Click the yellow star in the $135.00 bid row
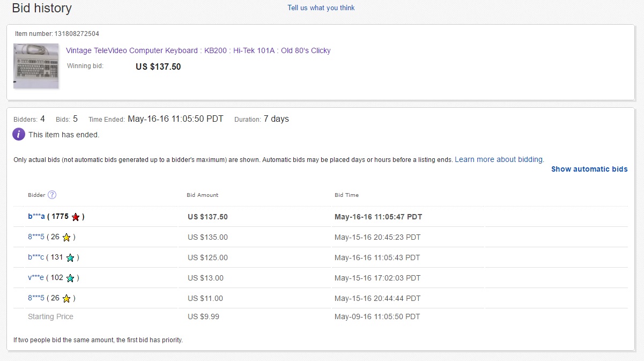644x361 pixels. coord(66,238)
